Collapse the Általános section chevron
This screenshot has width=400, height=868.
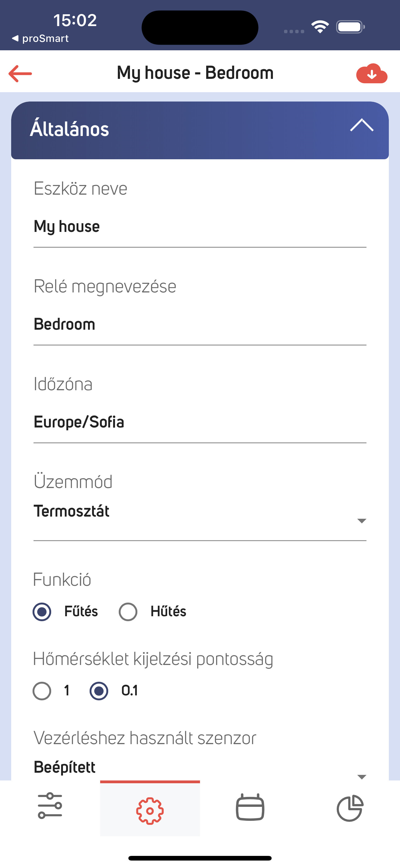362,125
